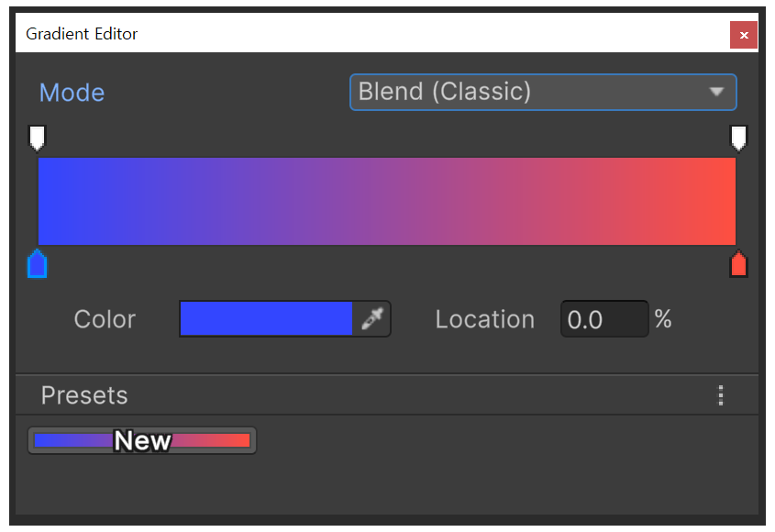Click the main gradient preview bar
The image size is (775, 532).
coord(387,201)
